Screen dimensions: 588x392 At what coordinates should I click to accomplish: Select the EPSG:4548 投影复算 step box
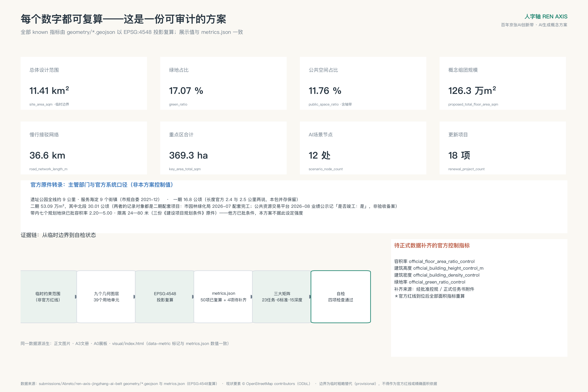point(165,297)
